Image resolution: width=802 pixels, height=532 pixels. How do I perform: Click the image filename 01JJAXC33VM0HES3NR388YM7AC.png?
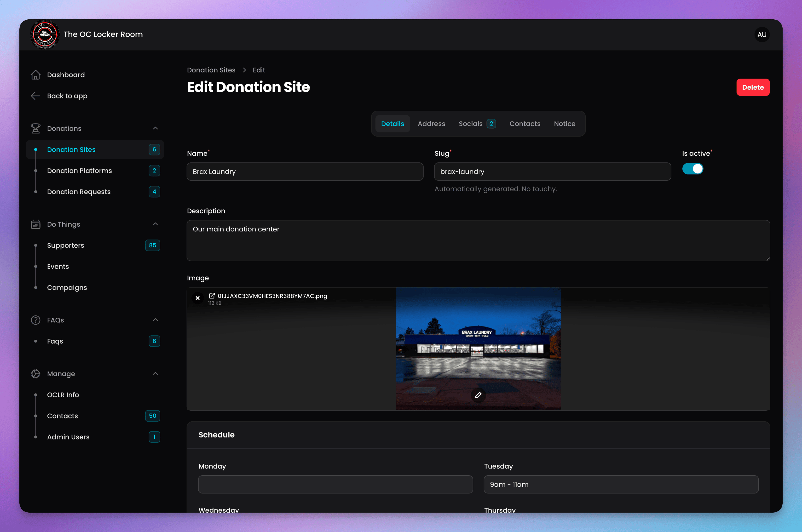(x=272, y=296)
